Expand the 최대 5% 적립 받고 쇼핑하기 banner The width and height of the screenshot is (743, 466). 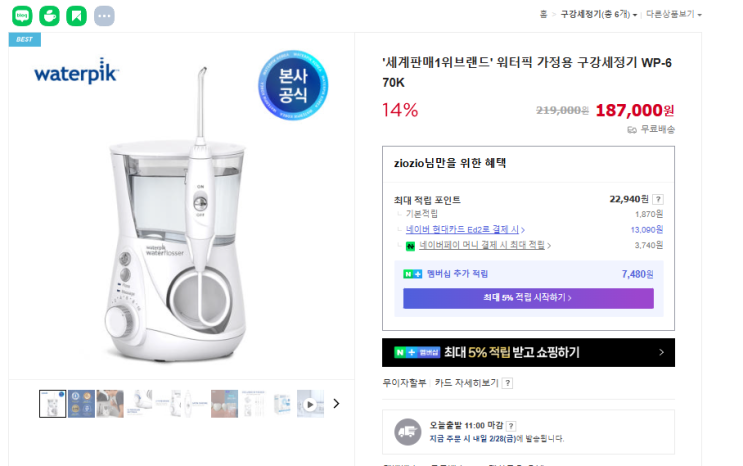[528, 352]
